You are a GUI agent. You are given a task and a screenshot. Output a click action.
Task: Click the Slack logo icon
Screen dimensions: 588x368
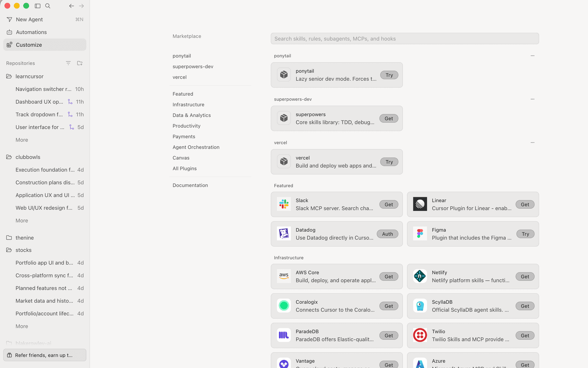pos(284,204)
